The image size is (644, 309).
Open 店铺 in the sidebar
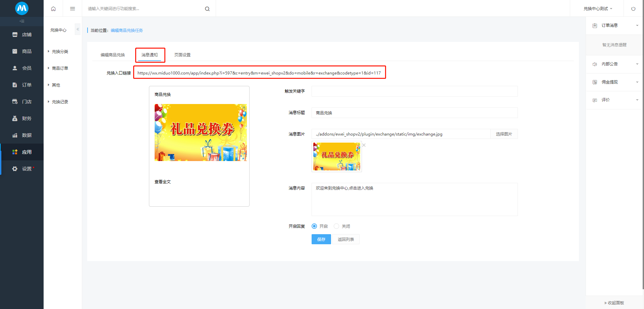(x=22, y=35)
